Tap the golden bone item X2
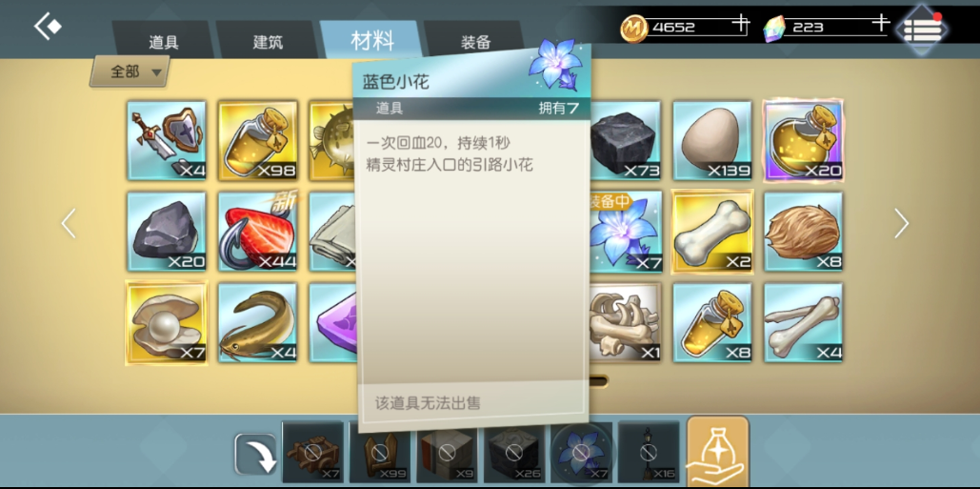The height and width of the screenshot is (489, 980). (711, 232)
